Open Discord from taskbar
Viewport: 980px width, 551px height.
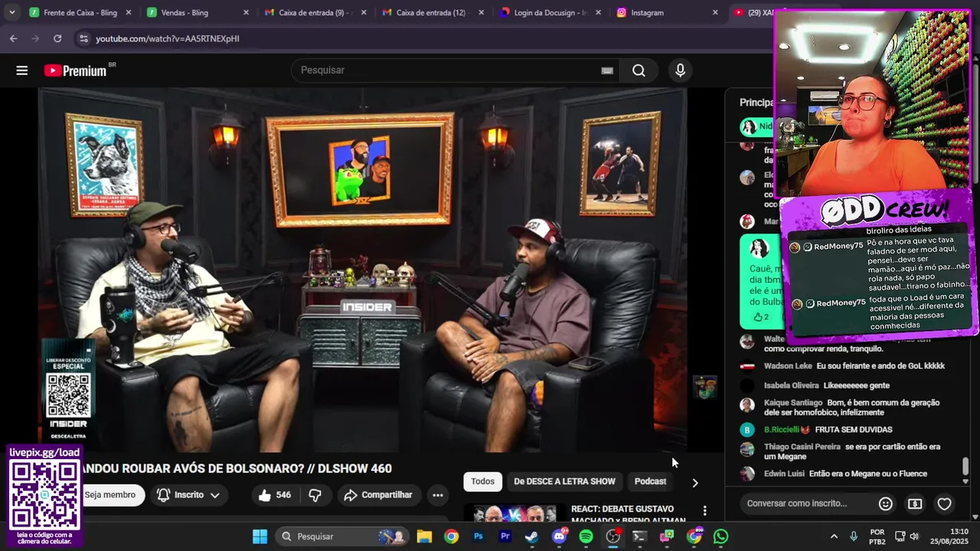point(560,536)
